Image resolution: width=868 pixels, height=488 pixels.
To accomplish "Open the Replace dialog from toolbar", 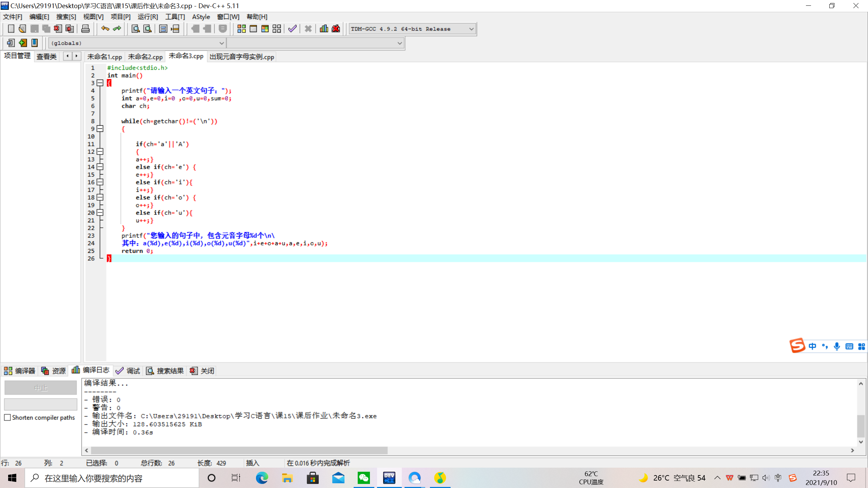I will 147,29.
